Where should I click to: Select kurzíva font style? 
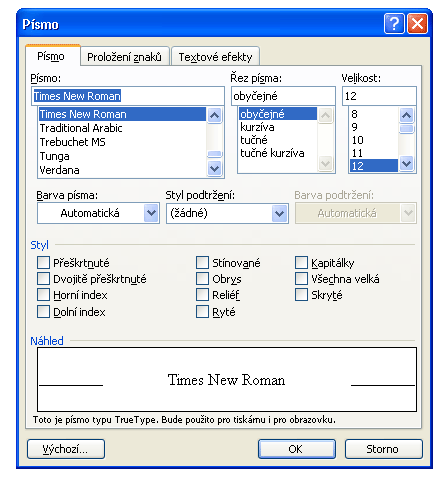coord(278,127)
